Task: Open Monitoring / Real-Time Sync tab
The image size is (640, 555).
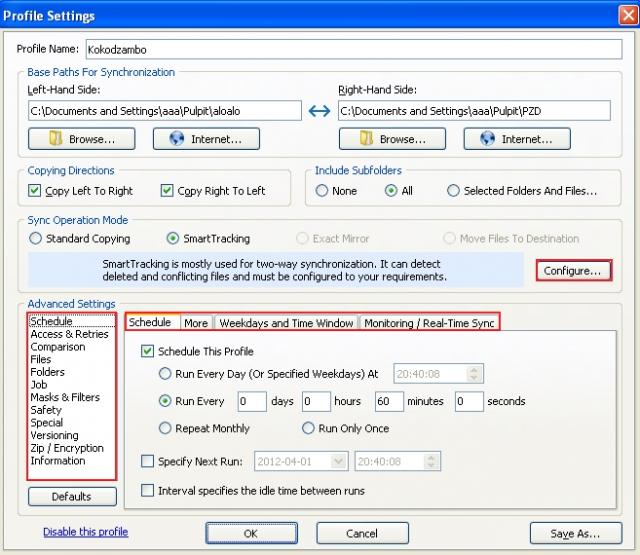Action: (429, 323)
